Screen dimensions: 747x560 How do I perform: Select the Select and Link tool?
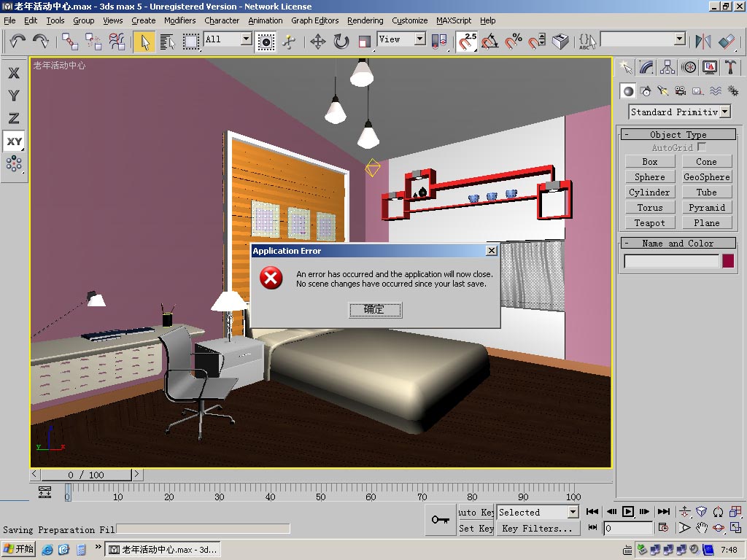[70, 42]
